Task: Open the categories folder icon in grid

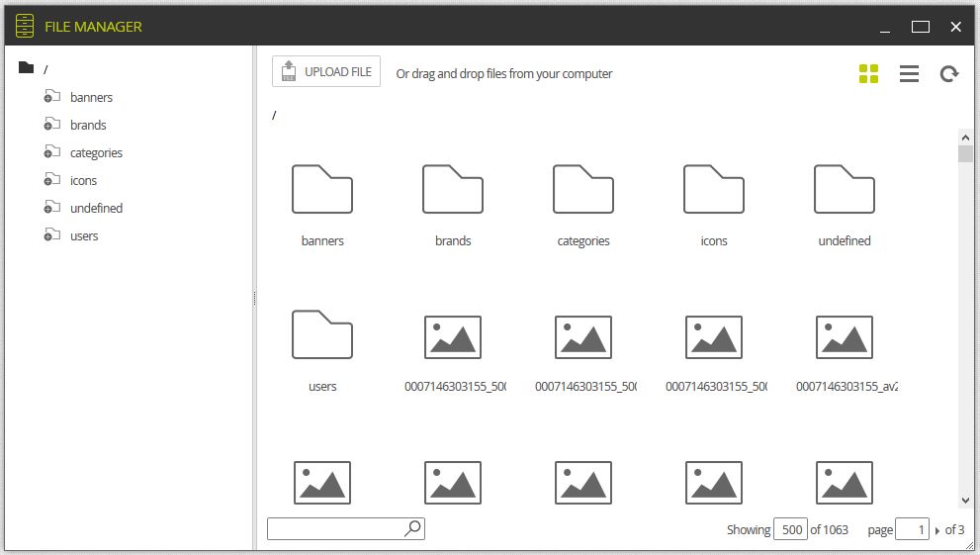Action: [583, 189]
